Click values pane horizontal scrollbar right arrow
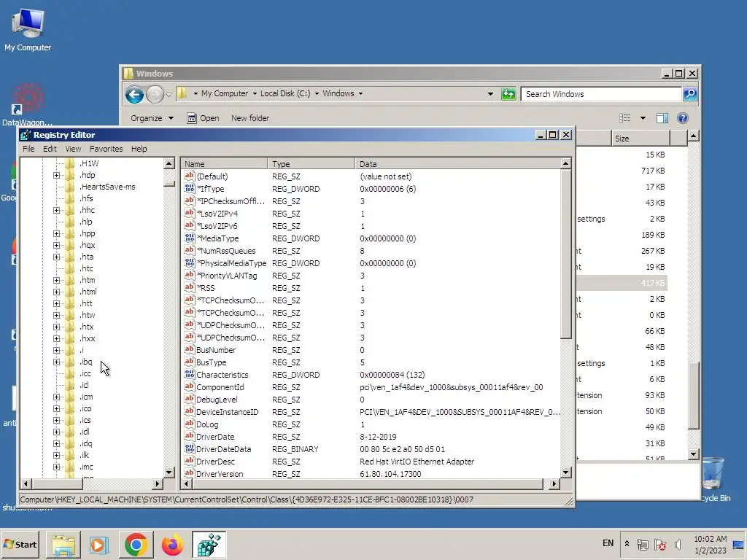Image resolution: width=747 pixels, height=560 pixels. pyautogui.click(x=554, y=484)
